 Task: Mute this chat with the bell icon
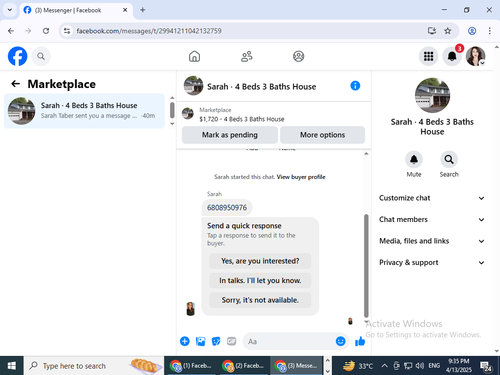click(414, 160)
